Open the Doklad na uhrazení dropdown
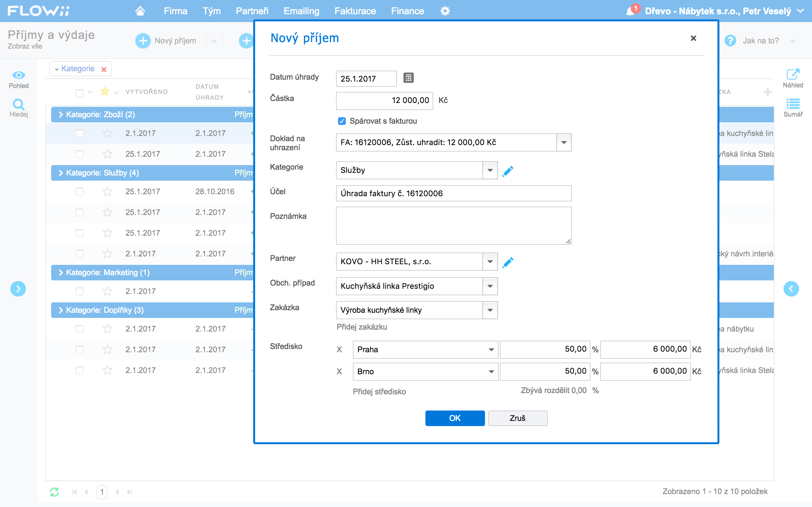 pos(564,142)
